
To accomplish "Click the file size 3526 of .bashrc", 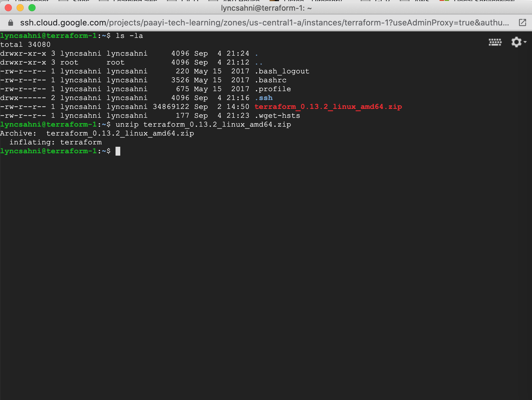I will [x=180, y=80].
